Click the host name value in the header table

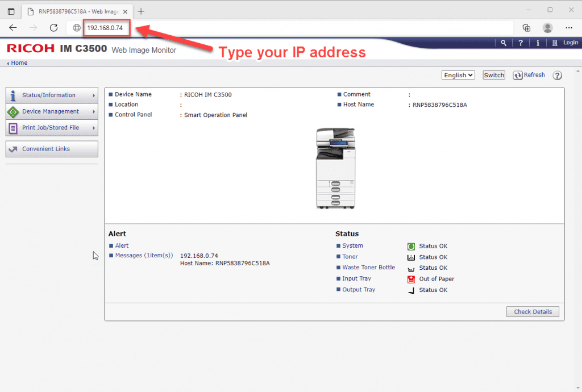tap(440, 105)
